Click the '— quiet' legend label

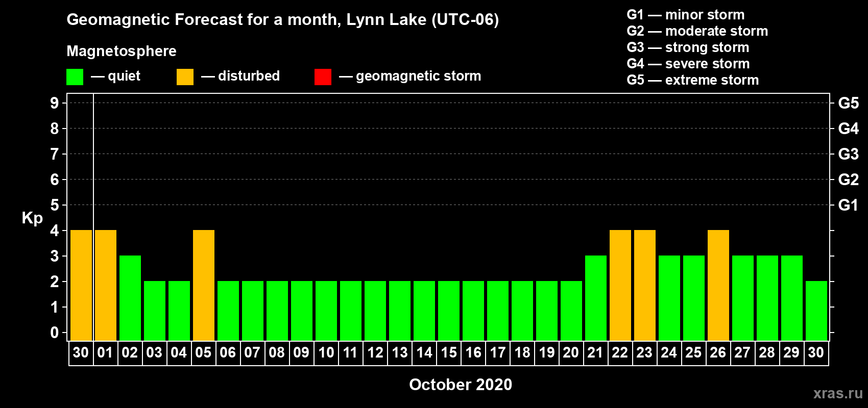click(x=115, y=76)
